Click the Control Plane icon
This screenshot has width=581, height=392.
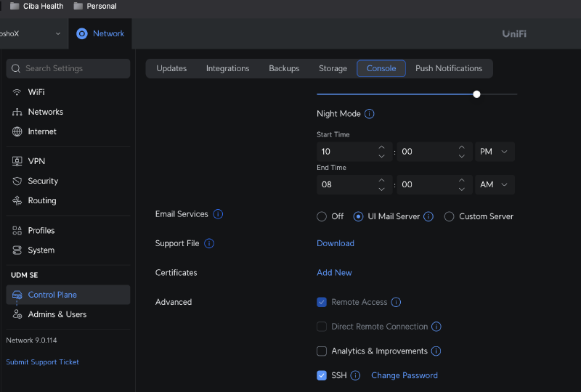[x=17, y=295]
